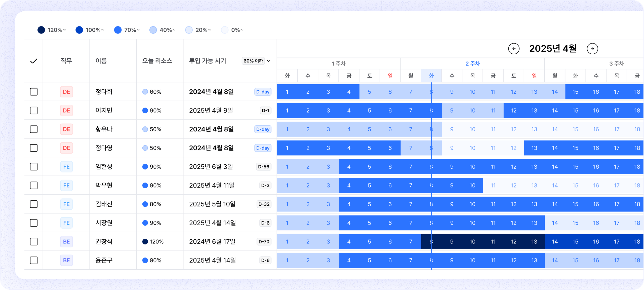Tick the checkbox for 윤준구 row
644x290 pixels.
point(34,260)
